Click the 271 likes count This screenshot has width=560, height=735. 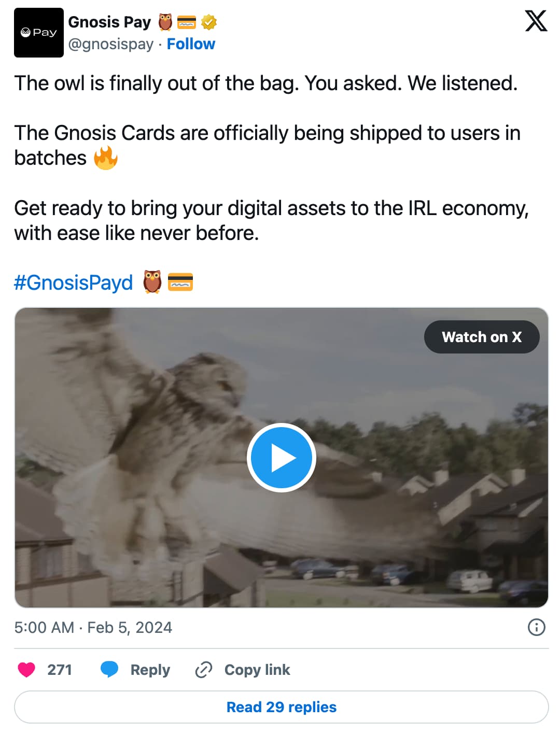coord(60,670)
